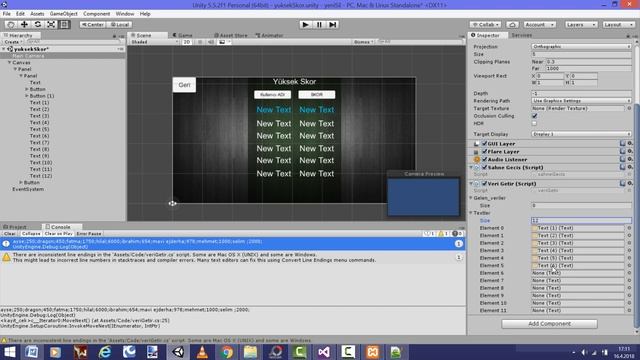This screenshot has height=360, width=640.
Task: Open the Component menu
Action: pos(96,14)
